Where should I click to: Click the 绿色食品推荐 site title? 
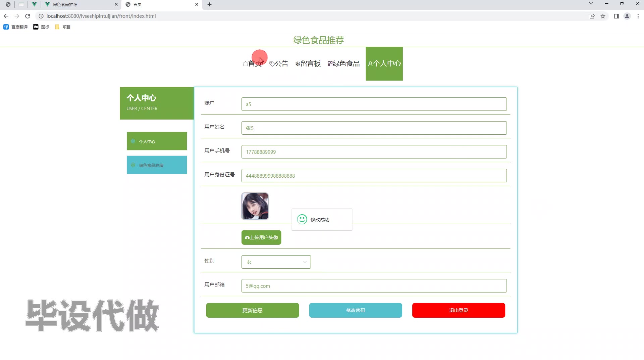click(x=319, y=40)
